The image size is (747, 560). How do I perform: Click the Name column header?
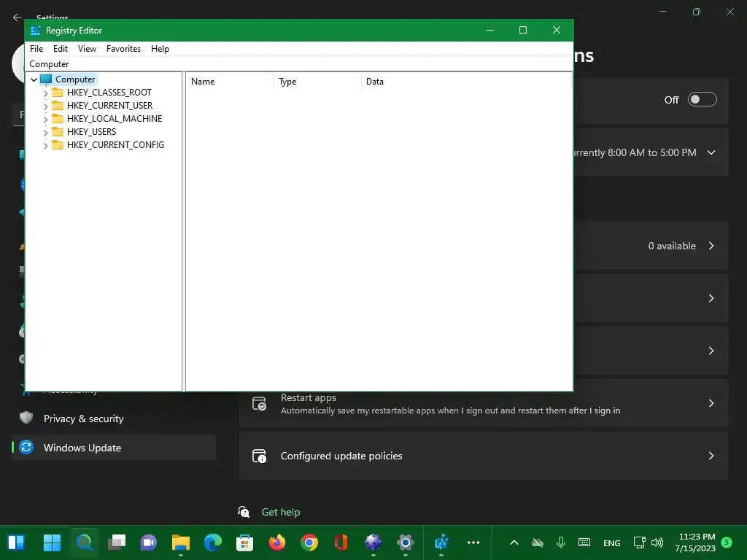pyautogui.click(x=231, y=82)
